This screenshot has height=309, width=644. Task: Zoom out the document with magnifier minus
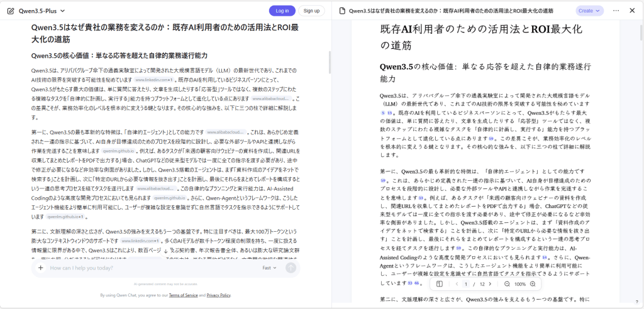click(507, 284)
